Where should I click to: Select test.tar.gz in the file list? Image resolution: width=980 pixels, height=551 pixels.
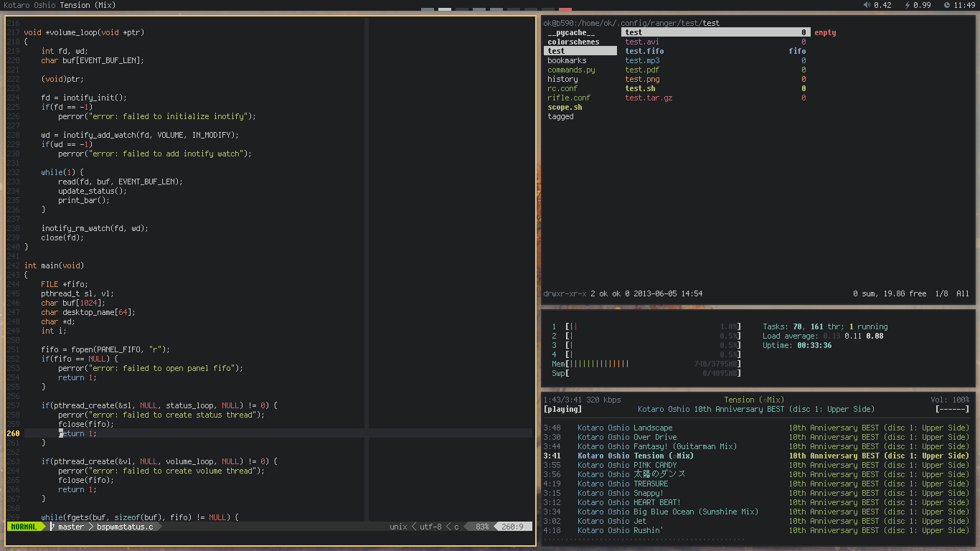649,98
